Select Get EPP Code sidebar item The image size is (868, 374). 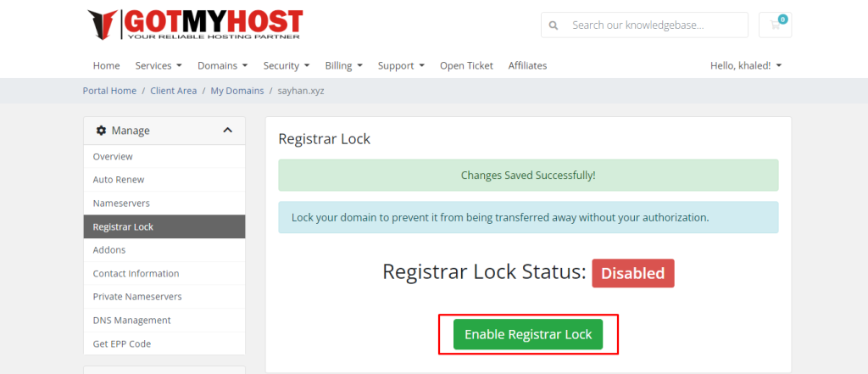click(x=122, y=343)
